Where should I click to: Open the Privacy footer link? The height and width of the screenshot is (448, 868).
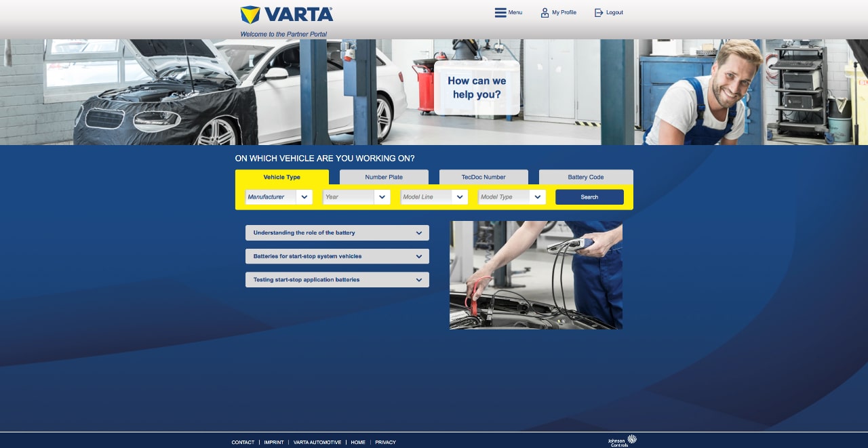click(x=385, y=443)
